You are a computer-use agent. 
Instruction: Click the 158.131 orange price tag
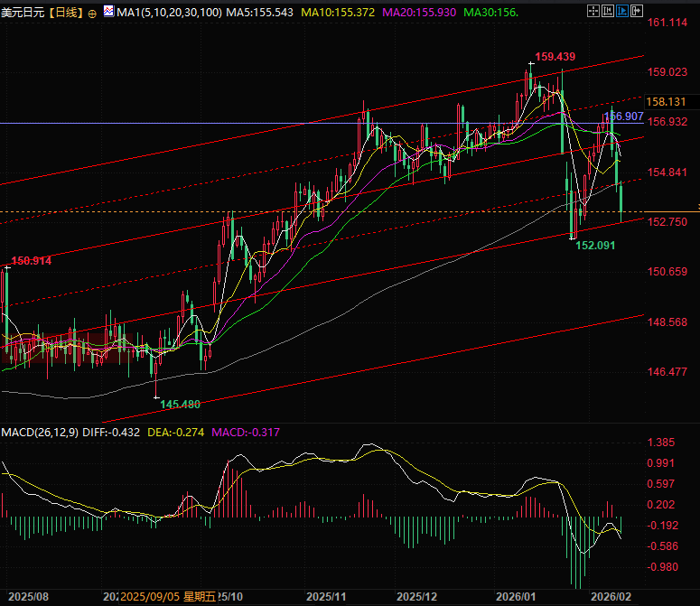(666, 102)
